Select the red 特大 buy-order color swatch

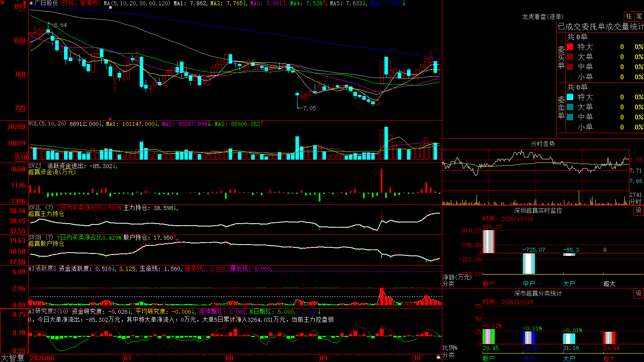click(x=570, y=47)
